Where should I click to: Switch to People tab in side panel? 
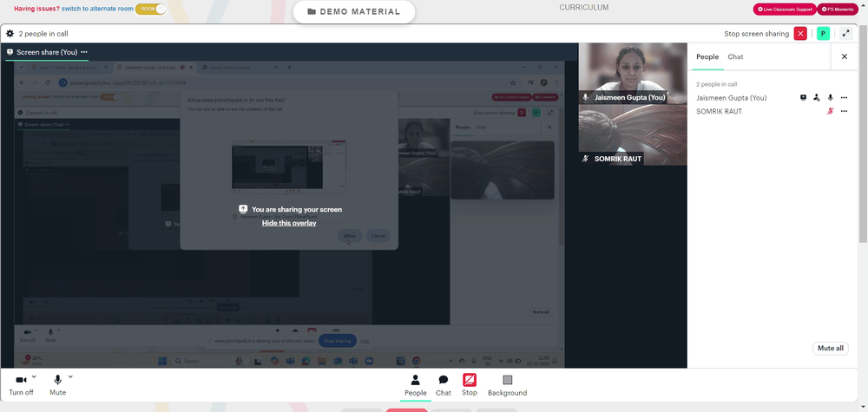pos(707,57)
